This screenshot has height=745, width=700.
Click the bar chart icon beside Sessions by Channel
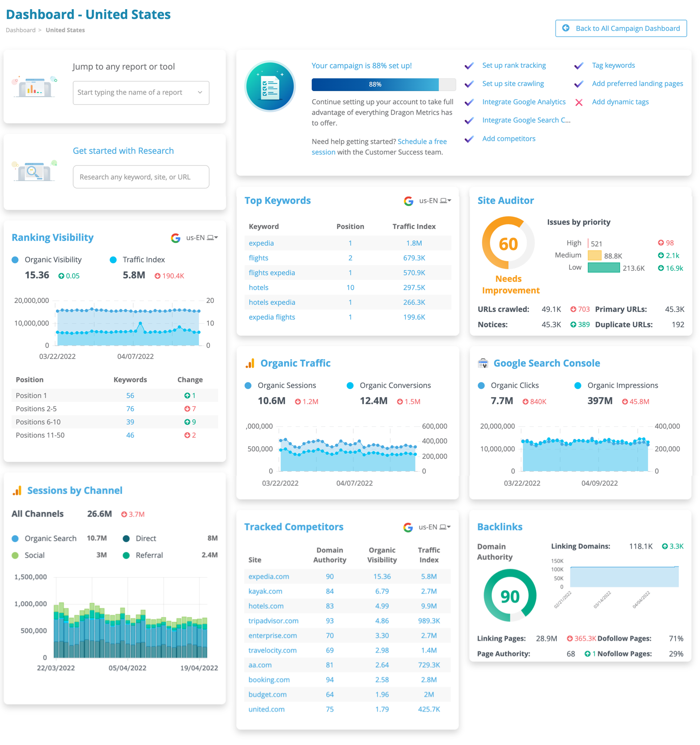click(17, 490)
